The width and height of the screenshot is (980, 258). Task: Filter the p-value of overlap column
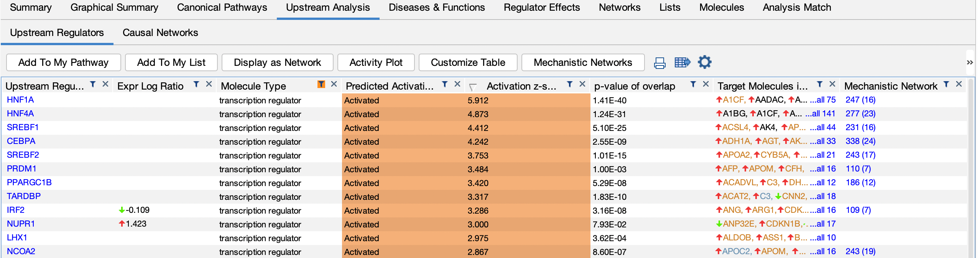click(x=693, y=85)
